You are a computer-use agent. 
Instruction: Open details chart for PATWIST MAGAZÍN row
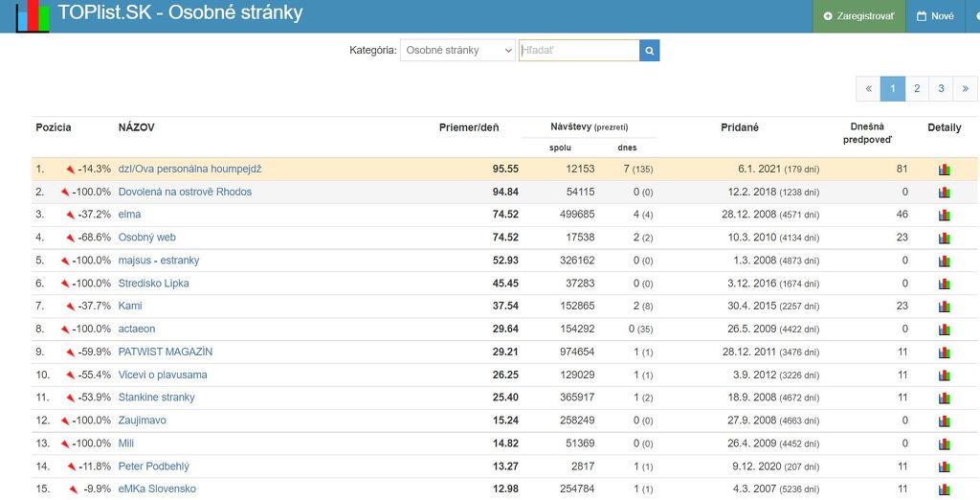click(944, 352)
